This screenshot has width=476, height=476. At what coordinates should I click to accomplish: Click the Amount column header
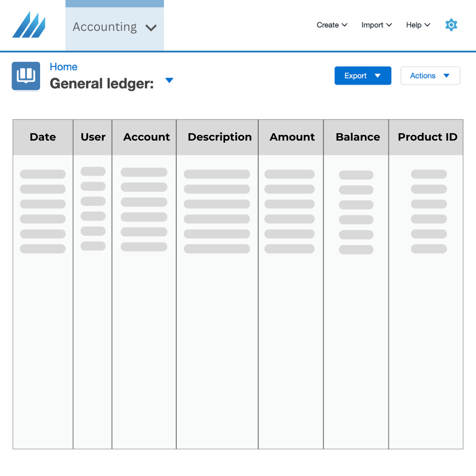(x=291, y=137)
